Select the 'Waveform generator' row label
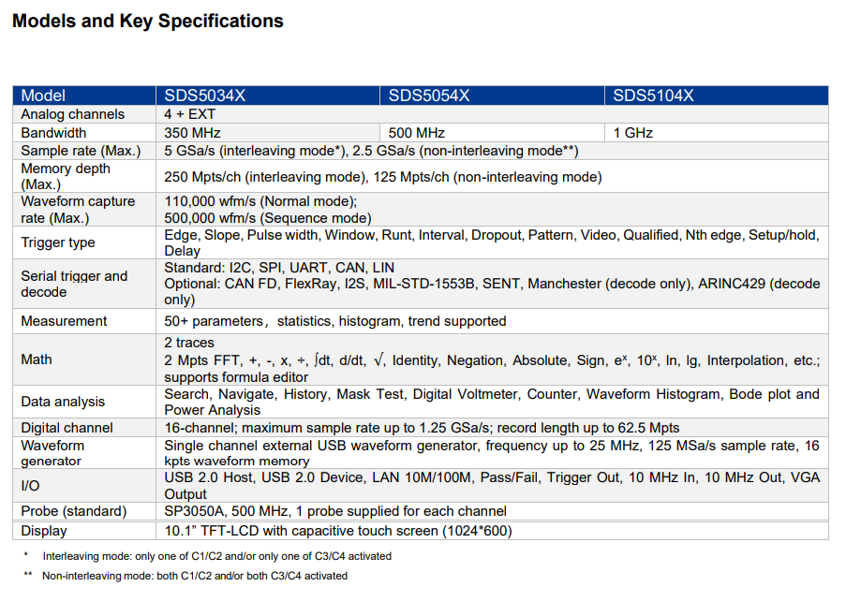846x616 pixels. point(52,453)
